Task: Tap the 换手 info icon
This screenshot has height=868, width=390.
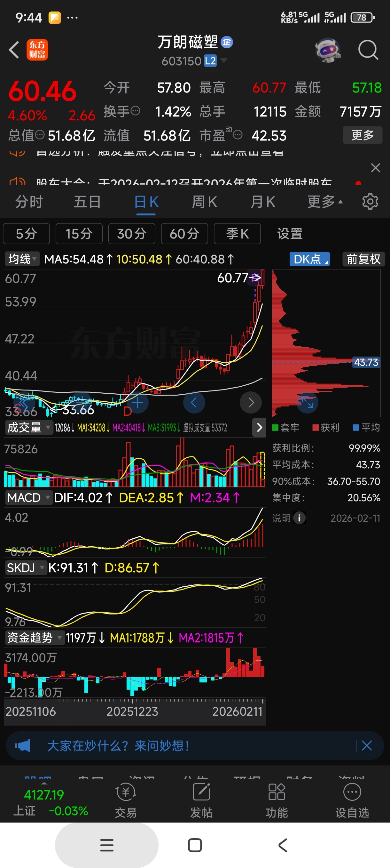Action: [x=135, y=111]
